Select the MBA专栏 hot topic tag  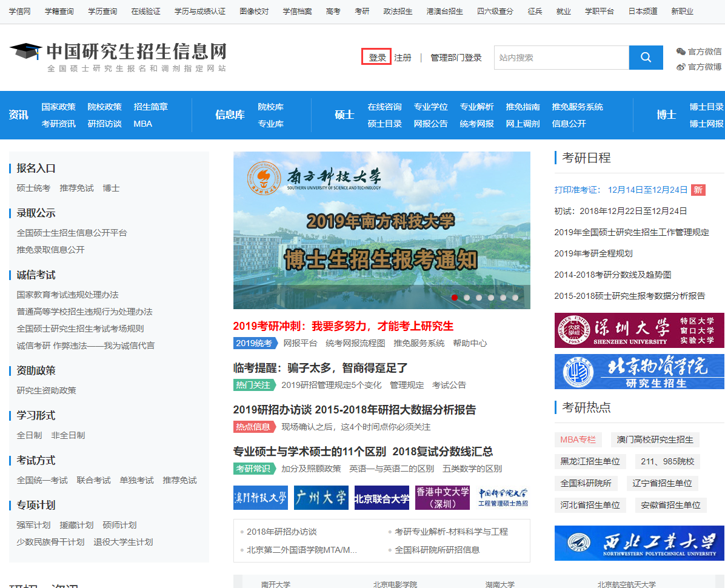click(x=578, y=439)
